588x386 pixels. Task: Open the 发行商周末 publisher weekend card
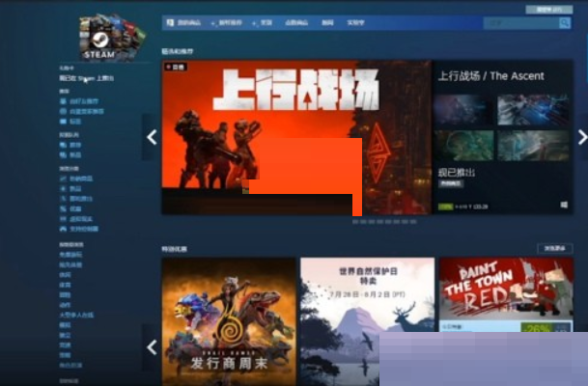(229, 321)
